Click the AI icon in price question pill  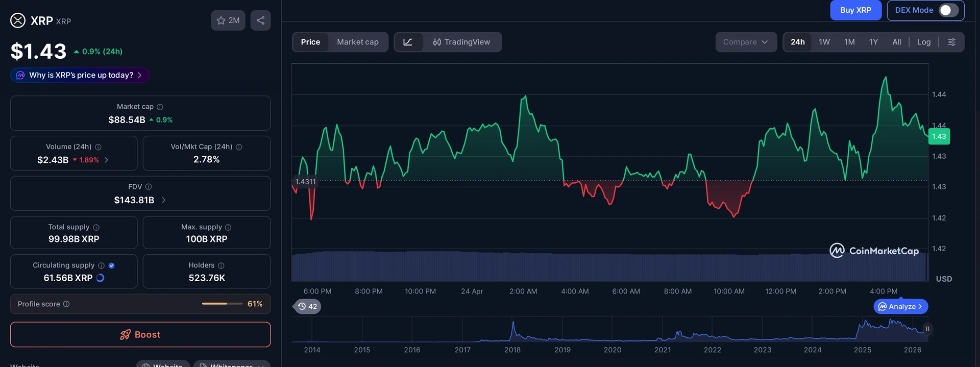click(20, 75)
